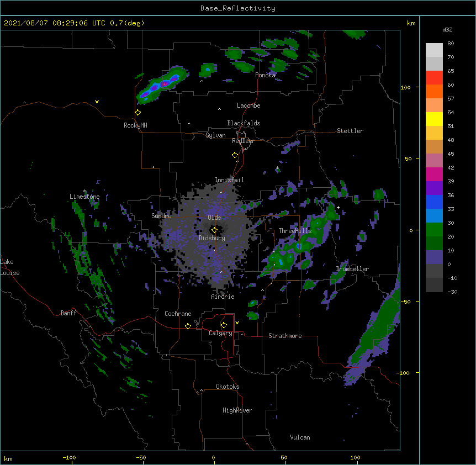Select the Banff town label
This screenshot has width=476, height=465.
(68, 313)
